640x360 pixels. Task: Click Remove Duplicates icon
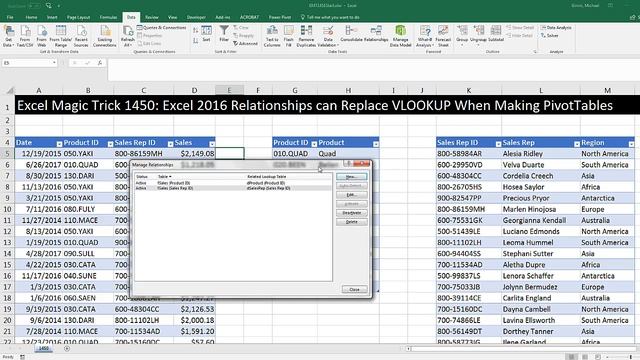306,36
